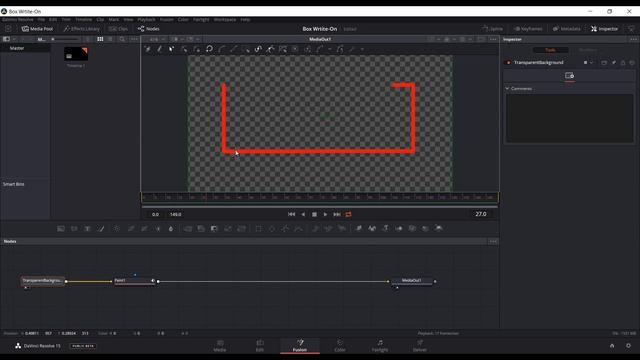Open the Workspace menu
The height and width of the screenshot is (360, 640).
225,20
